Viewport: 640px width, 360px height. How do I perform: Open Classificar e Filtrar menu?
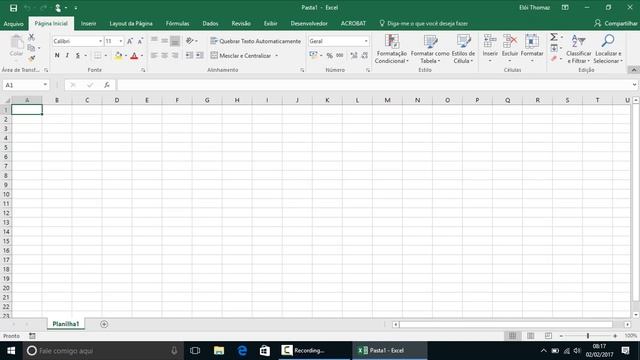coord(578,49)
